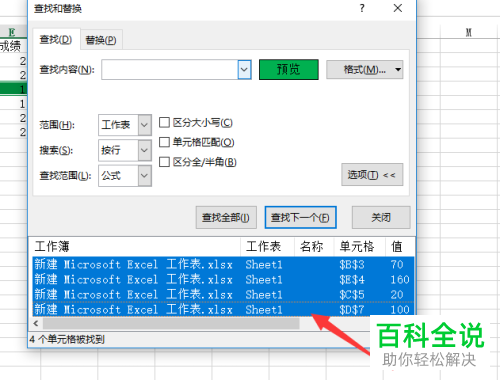Screen dimensions: 500x380
Task: Collapse options with 选项(T) << button
Action: [x=372, y=174]
